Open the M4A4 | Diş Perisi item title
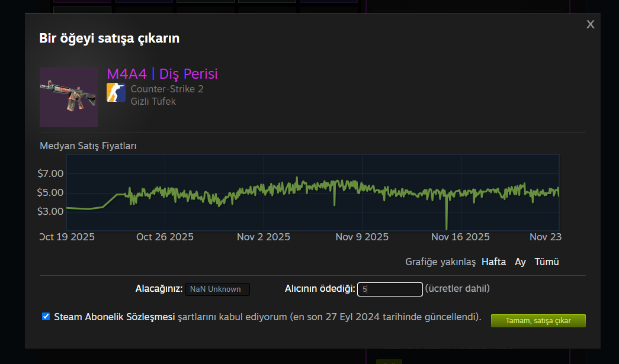 (x=162, y=74)
